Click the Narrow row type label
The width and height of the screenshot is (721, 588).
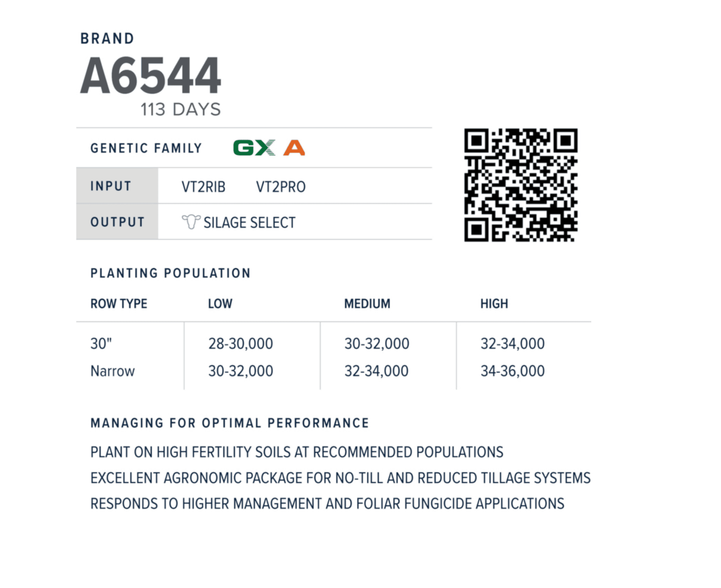click(112, 371)
